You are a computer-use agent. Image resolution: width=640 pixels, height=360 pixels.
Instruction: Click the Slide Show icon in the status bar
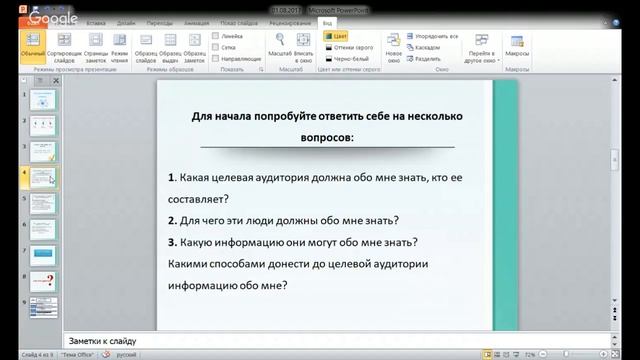[516, 354]
